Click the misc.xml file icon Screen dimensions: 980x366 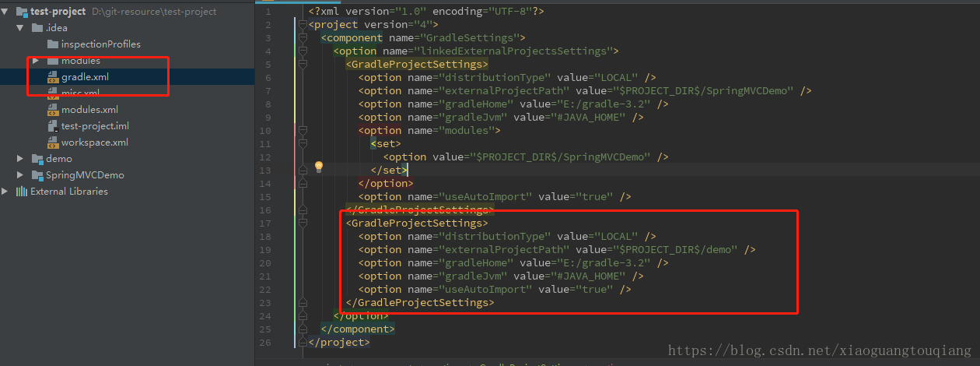pos(53,93)
